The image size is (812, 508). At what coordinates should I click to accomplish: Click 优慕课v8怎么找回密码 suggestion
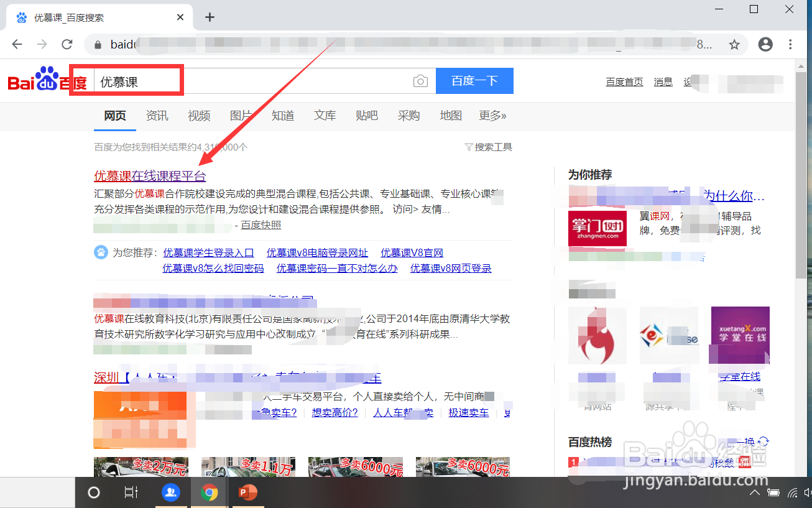[x=213, y=269]
